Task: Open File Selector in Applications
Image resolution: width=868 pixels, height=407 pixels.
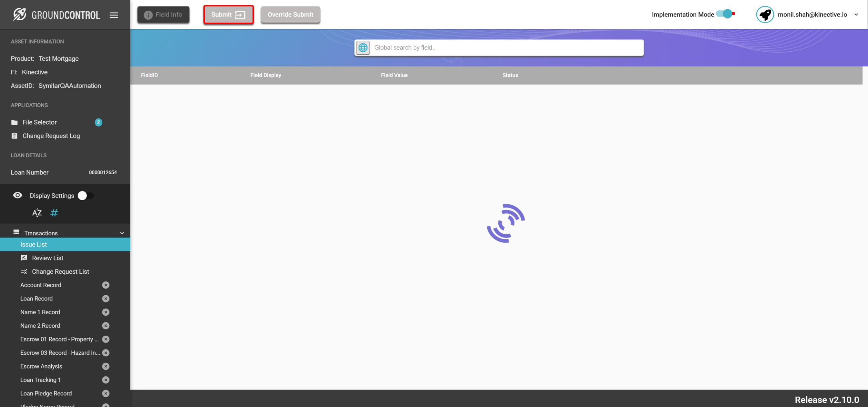Action: pos(39,122)
